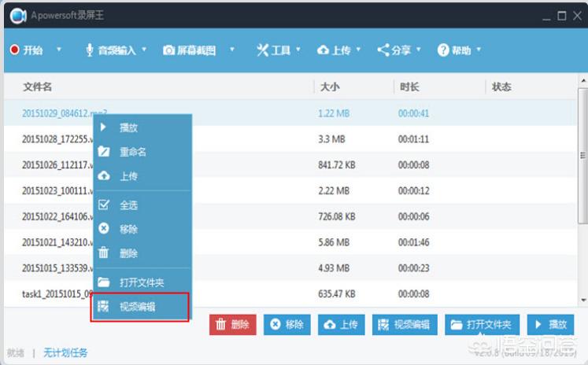Click the tools wrench icon
The height and width of the screenshot is (365, 588).
(262, 50)
